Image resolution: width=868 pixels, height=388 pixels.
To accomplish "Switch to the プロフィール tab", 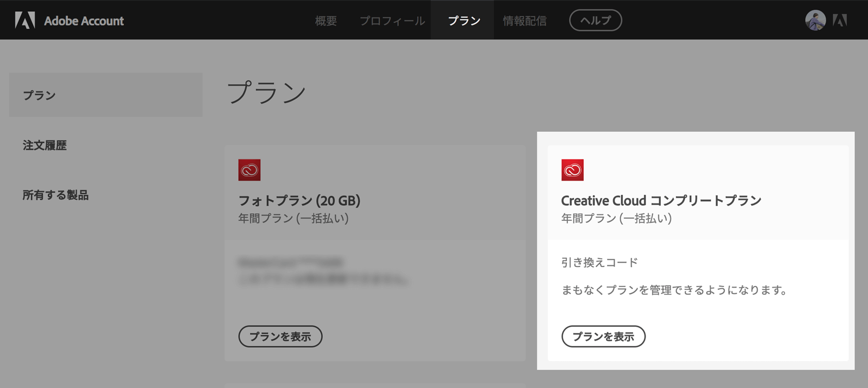I will (392, 21).
